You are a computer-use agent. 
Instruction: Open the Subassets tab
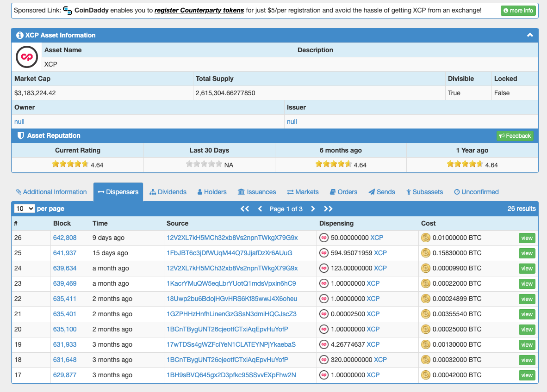pyautogui.click(x=424, y=192)
